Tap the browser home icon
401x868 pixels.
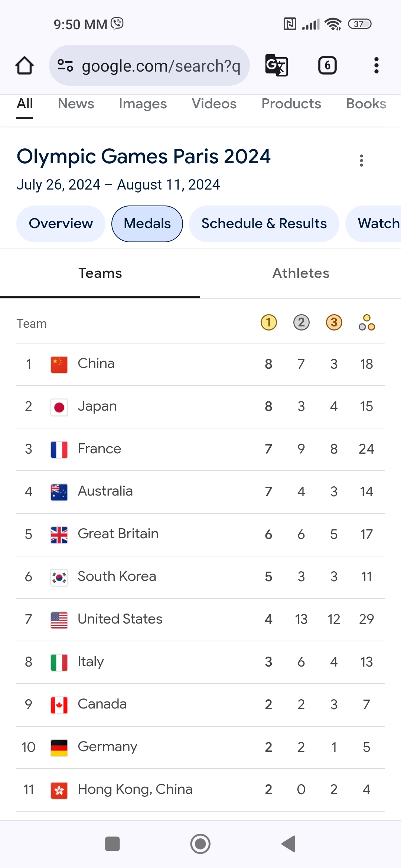point(25,66)
